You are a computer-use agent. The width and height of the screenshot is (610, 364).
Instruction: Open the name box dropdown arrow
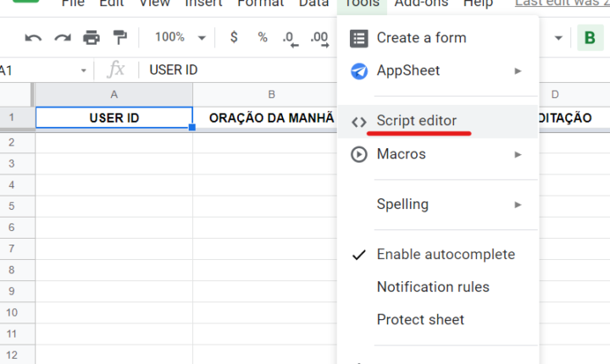point(84,70)
